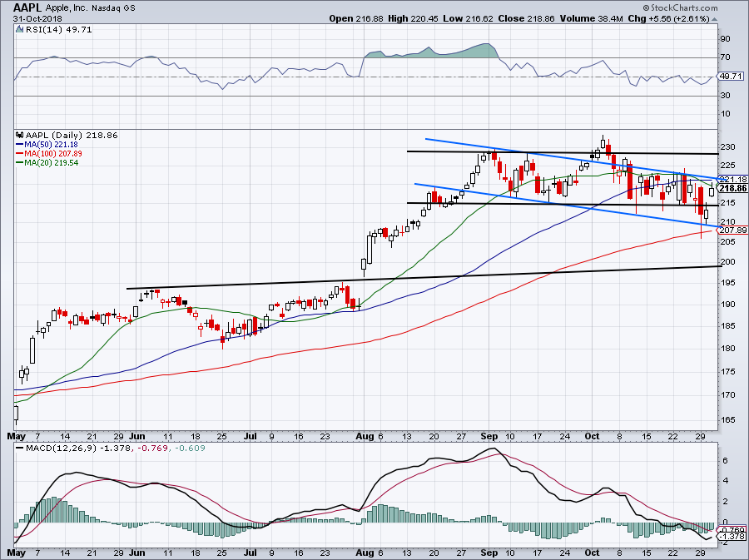This screenshot has height=560, width=749.
Task: Click the May label on the date axis under the price chart
Action: [x=17, y=436]
